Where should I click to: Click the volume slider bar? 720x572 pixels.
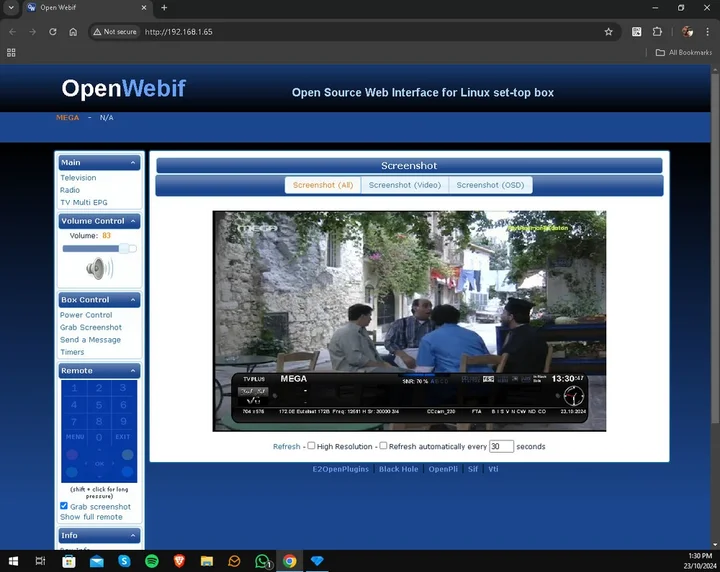(x=95, y=248)
